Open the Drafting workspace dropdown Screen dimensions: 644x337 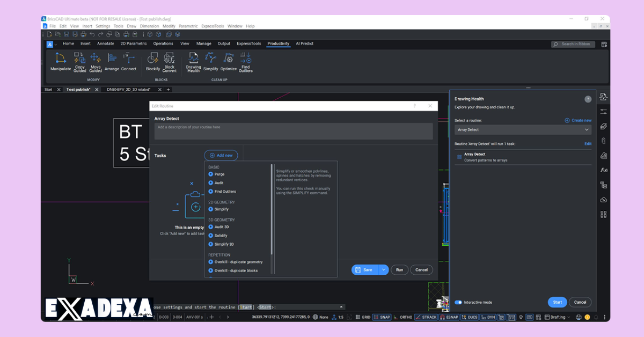point(557,317)
